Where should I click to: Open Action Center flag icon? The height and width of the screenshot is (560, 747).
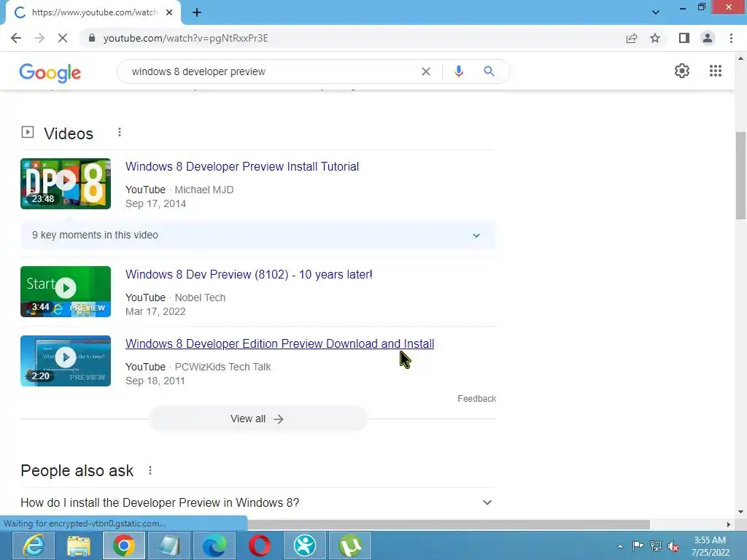[x=638, y=546]
